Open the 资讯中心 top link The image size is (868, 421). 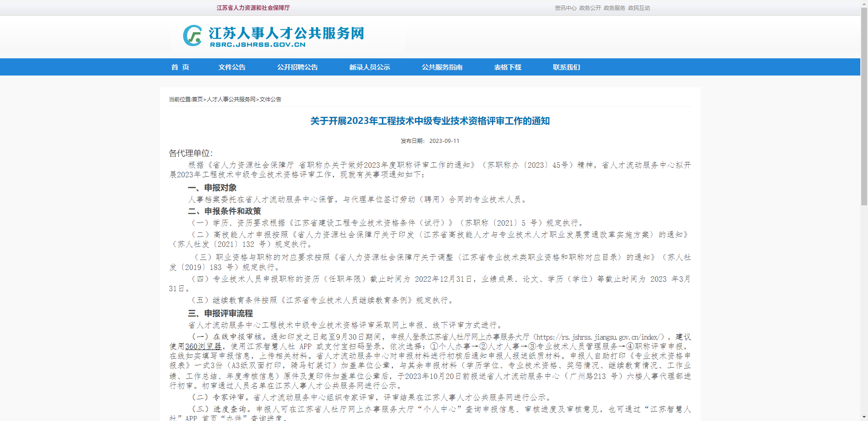566,8
